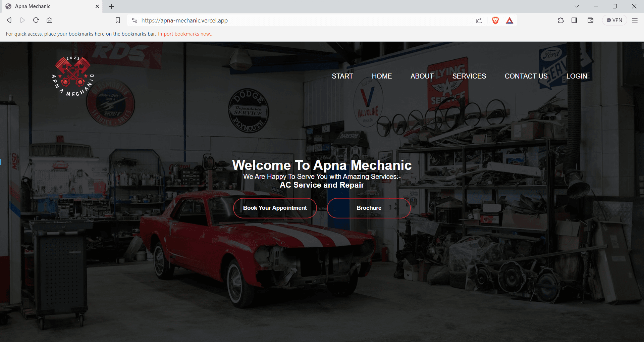Image resolution: width=644 pixels, height=342 pixels.
Task: Open the Brave VPN button
Action: coord(614,20)
